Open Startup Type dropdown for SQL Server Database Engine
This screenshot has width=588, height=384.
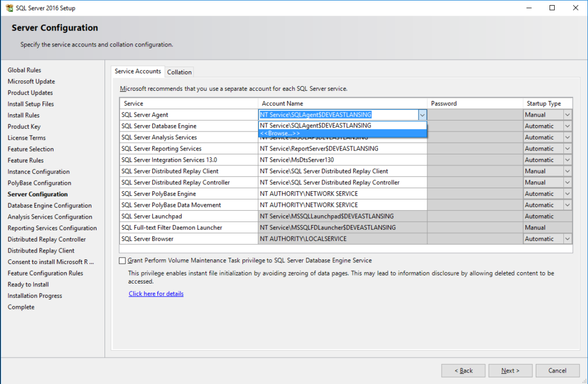(x=568, y=126)
